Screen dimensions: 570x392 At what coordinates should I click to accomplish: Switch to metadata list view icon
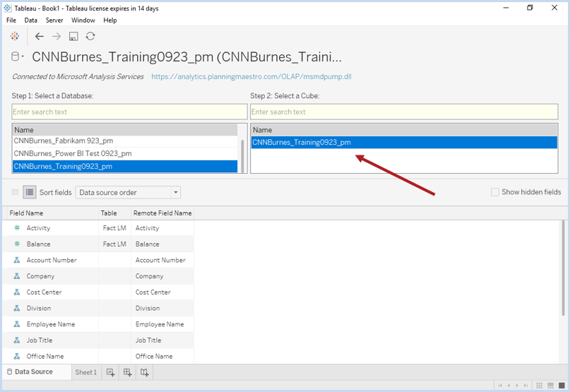[30, 192]
